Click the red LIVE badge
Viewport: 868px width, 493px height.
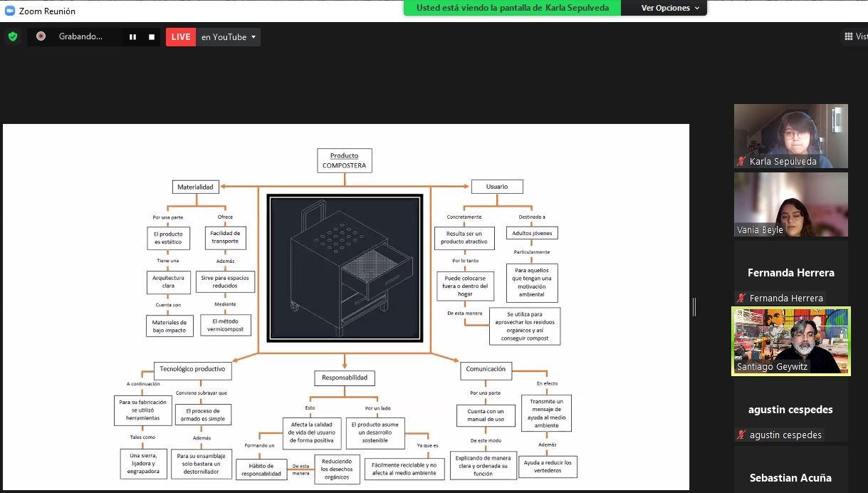181,37
